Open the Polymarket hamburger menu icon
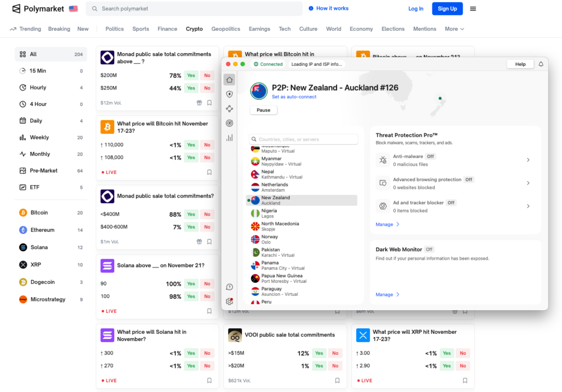Image resolution: width=562 pixels, height=392 pixels. [473, 9]
